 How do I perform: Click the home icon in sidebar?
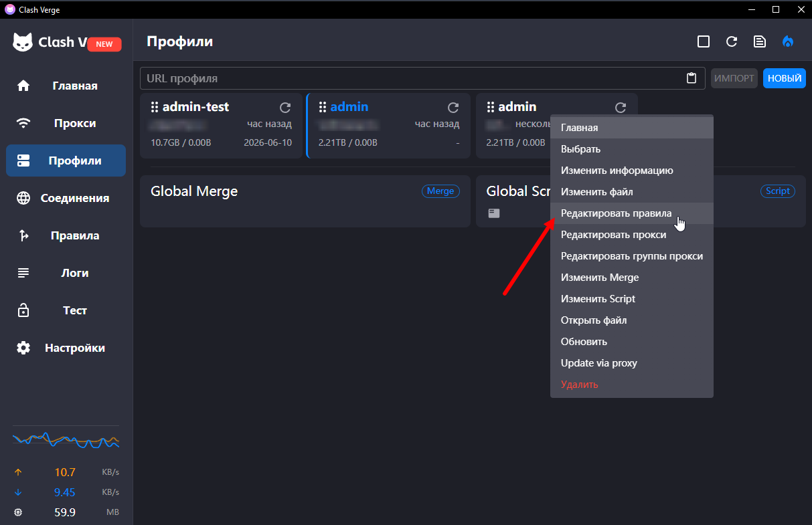[23, 86]
